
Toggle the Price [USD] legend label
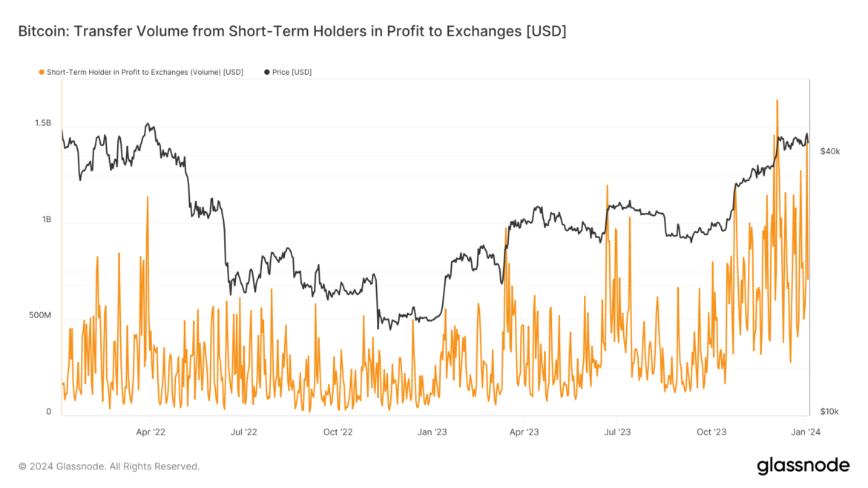[292, 72]
